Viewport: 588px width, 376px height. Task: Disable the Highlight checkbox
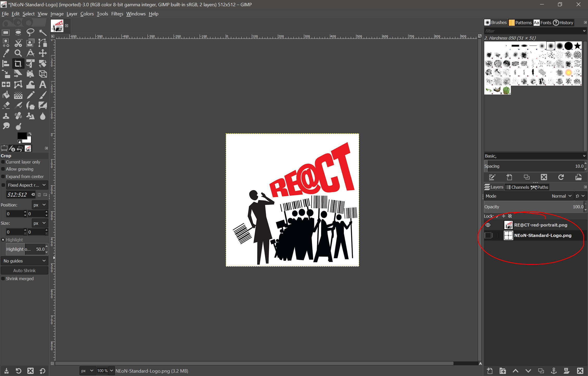(x=3, y=240)
